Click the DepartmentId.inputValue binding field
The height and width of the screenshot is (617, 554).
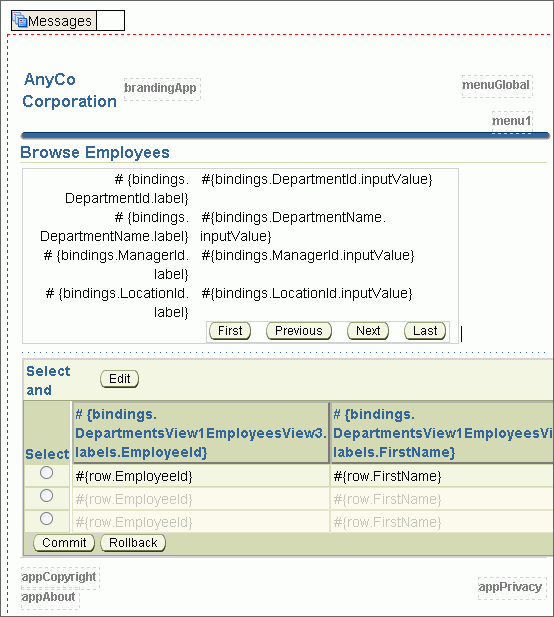(317, 179)
